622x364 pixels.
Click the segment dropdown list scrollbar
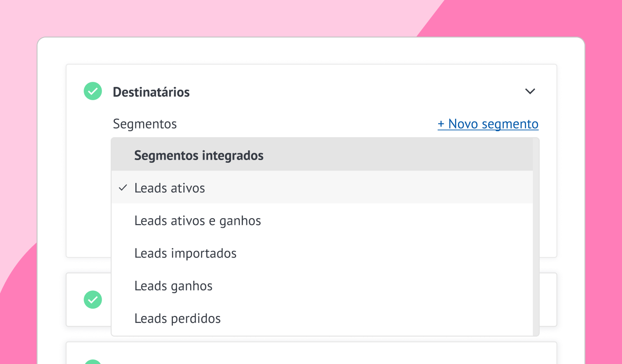pos(536,237)
